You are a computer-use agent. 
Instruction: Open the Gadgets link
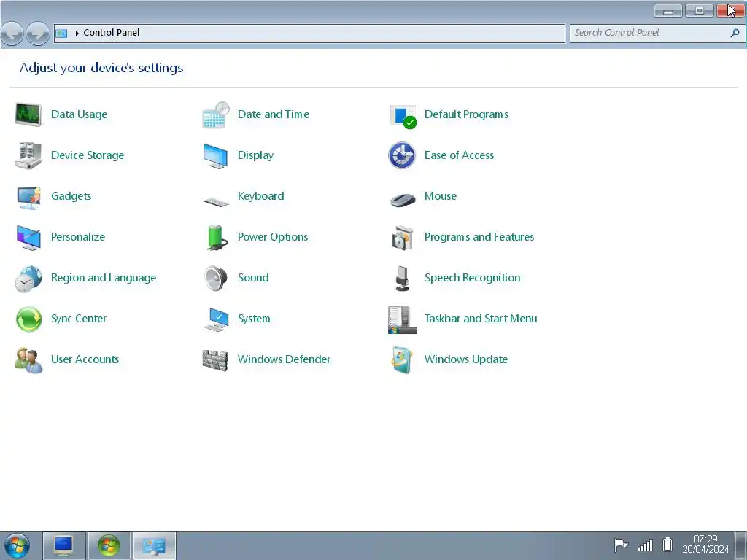click(71, 196)
